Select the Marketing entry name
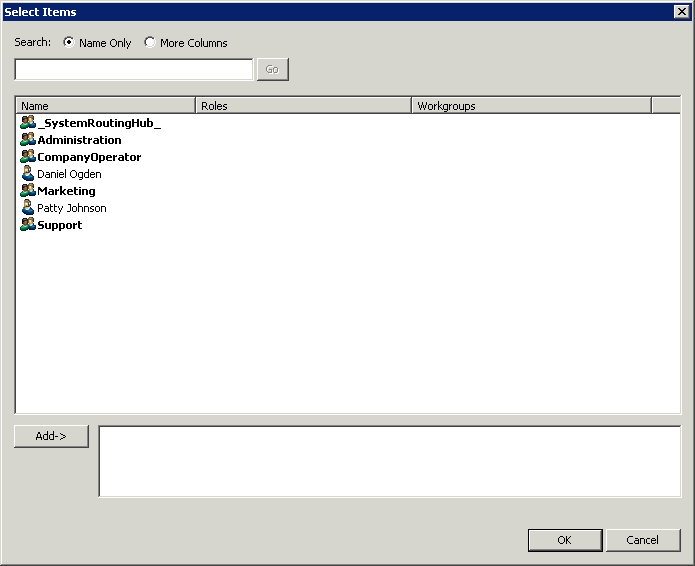The width and height of the screenshot is (695, 566). [x=66, y=191]
